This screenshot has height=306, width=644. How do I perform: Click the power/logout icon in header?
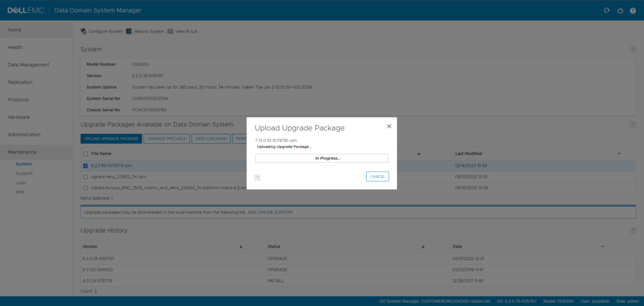(620, 11)
